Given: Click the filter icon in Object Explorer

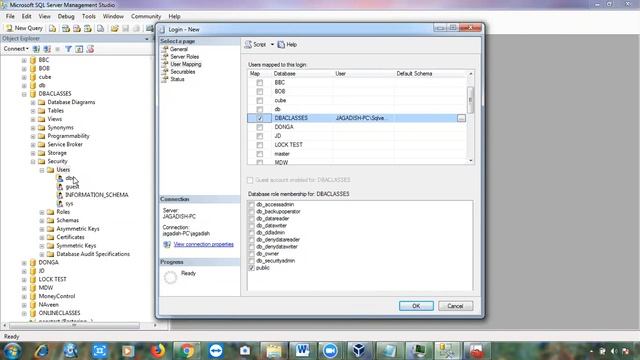Looking at the screenshot, I should tap(69, 49).
